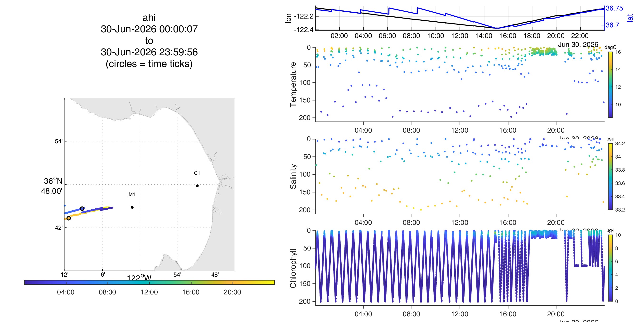Screen dimensions: 644x322
Task: Click the 'ahi' plot title
Action: [x=149, y=18]
